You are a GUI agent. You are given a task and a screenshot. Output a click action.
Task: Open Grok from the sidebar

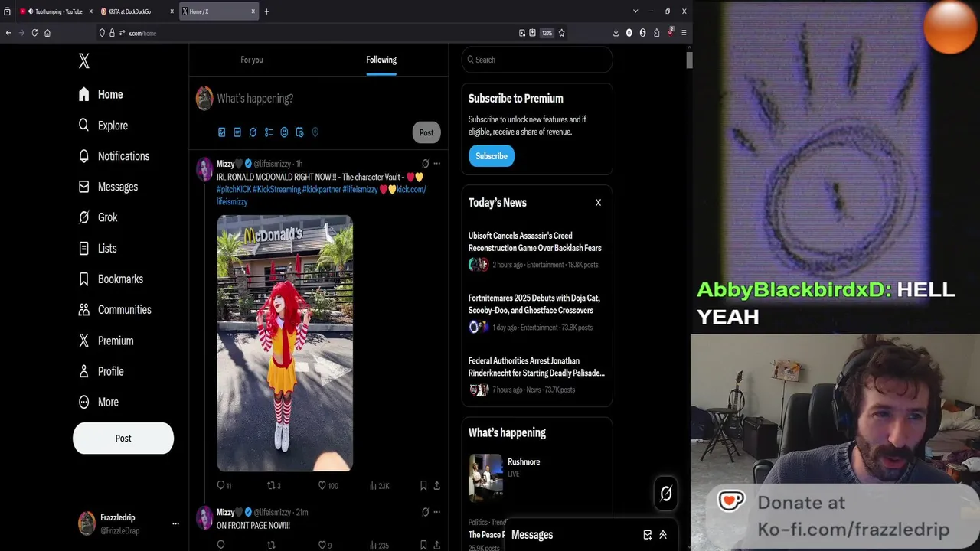[97, 217]
